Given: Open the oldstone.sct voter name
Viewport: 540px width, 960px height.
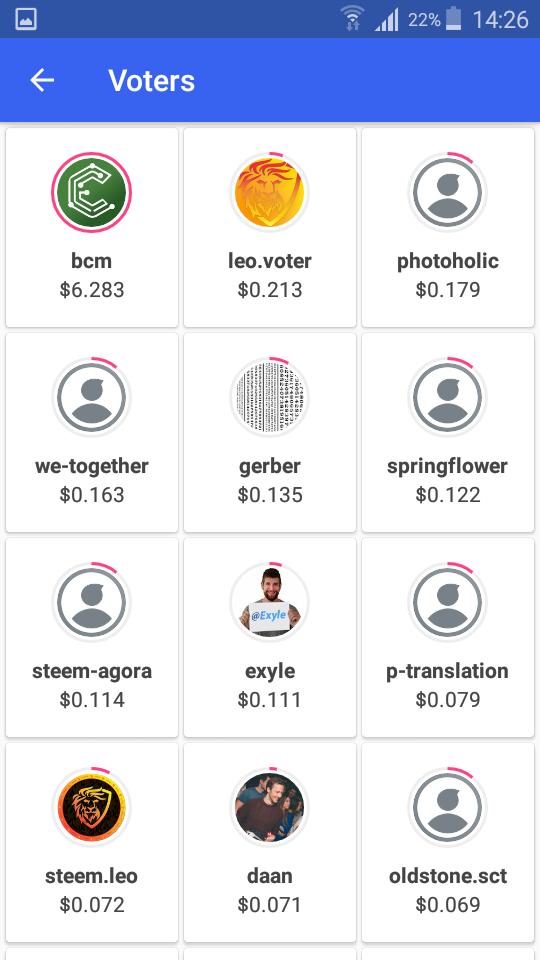Looking at the screenshot, I should 448,876.
